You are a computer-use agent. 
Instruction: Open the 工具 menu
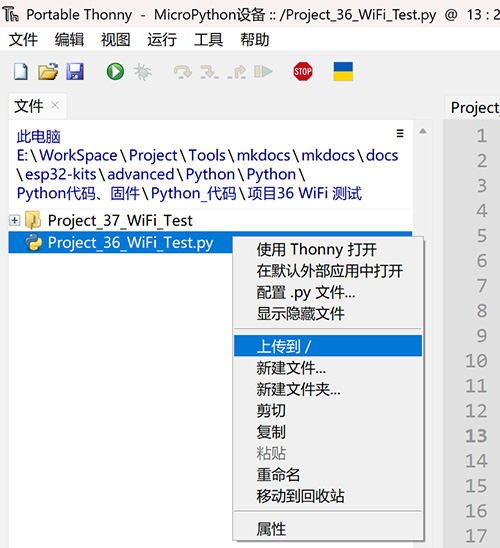tap(209, 39)
